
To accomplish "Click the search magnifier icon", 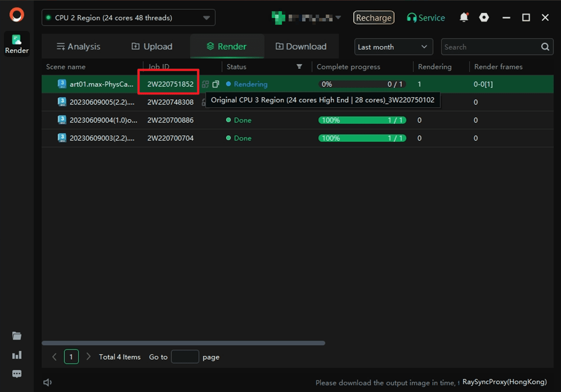I will 545,47.
